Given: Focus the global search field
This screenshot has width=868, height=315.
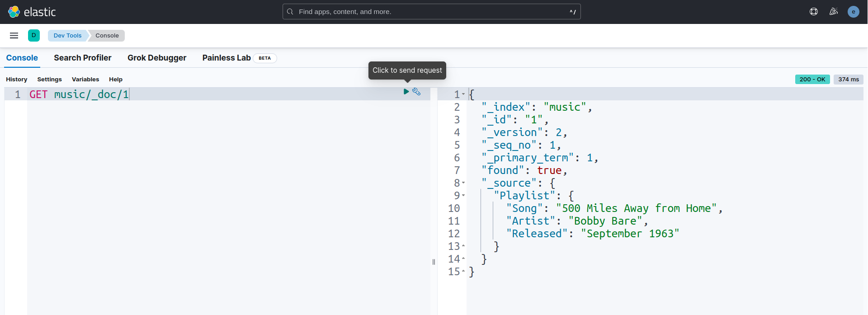Looking at the screenshot, I should pos(431,12).
